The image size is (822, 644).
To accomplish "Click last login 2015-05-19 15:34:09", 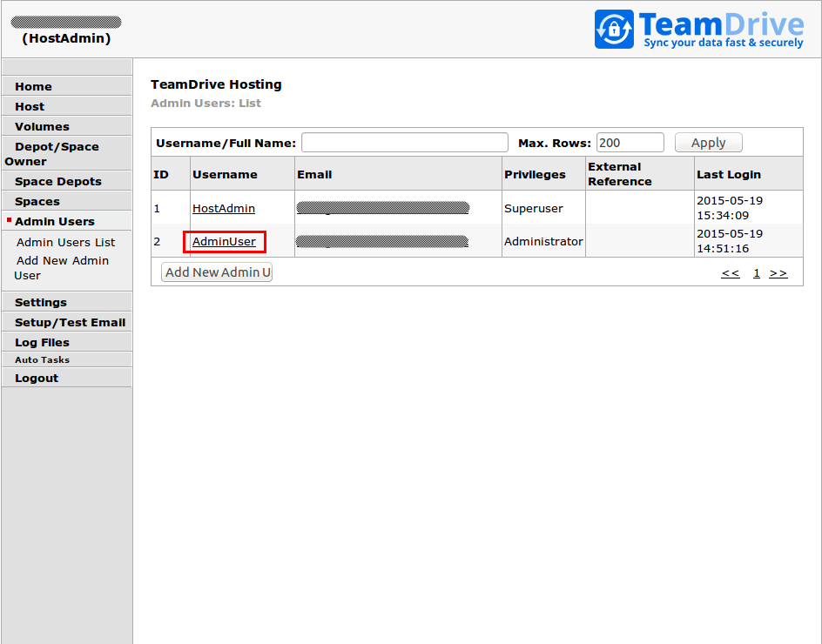I will pos(730,207).
